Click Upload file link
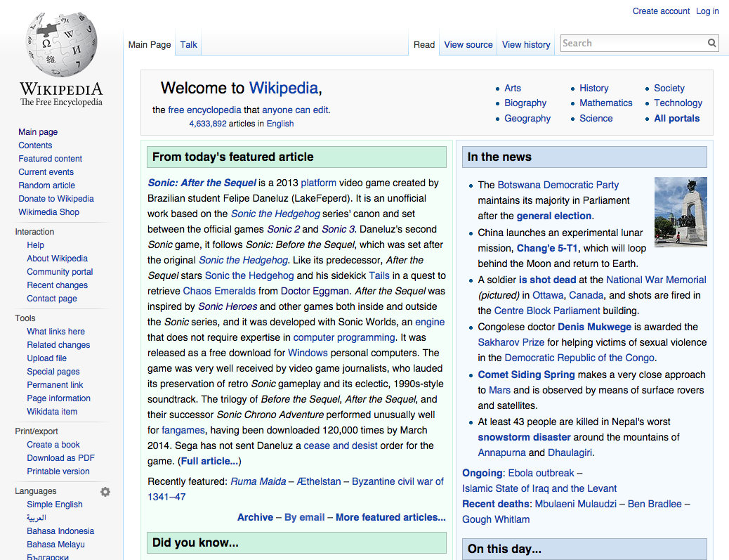Screen dimensions: 729x560 click(46, 358)
